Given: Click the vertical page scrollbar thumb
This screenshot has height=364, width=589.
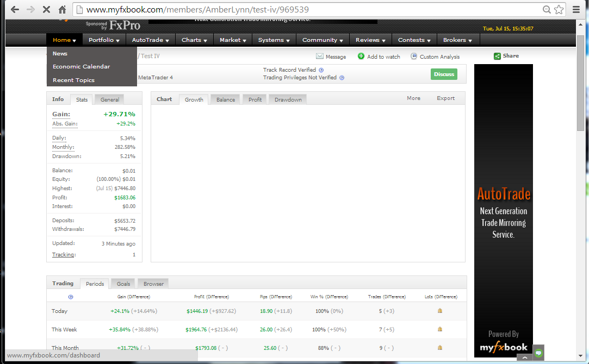Looking at the screenshot, I should [x=581, y=83].
